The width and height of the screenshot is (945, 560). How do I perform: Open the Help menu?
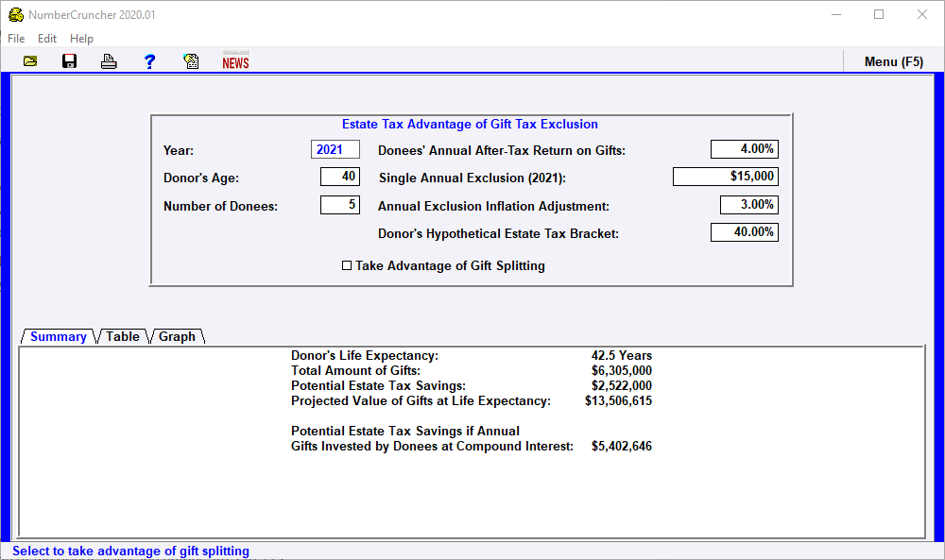point(81,39)
